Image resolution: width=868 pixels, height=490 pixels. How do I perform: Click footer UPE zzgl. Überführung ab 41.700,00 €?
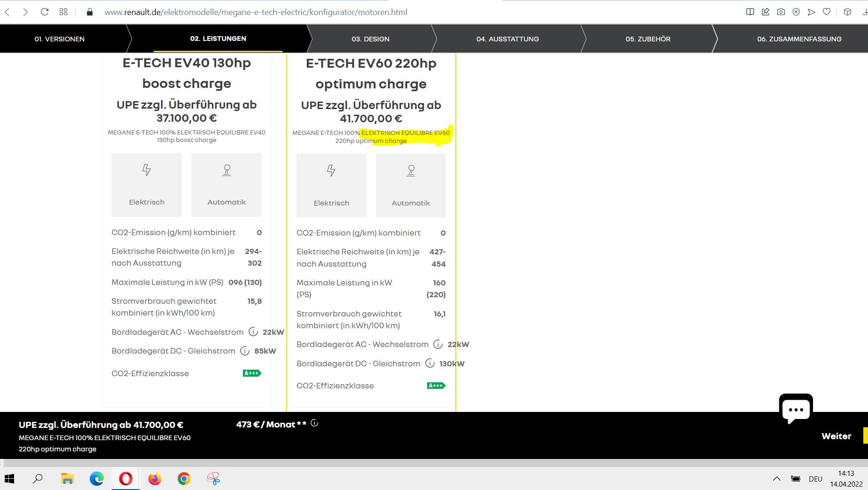coord(101,425)
